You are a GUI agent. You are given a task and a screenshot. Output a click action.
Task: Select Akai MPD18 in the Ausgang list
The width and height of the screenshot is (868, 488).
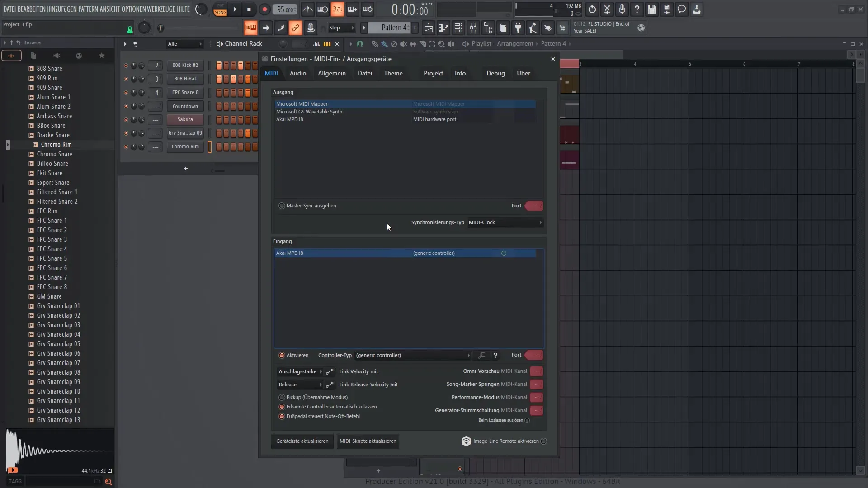pos(405,119)
